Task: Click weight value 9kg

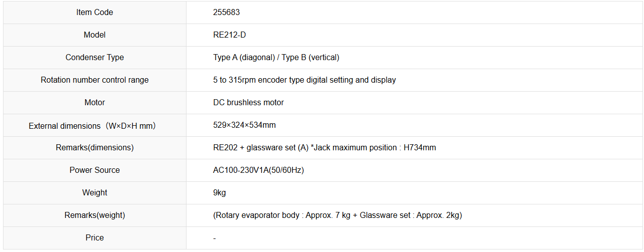Action: [x=219, y=193]
